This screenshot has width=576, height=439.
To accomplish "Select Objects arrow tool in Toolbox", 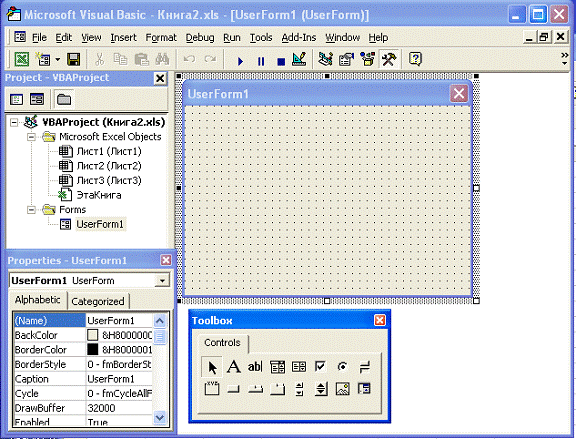I will [212, 367].
